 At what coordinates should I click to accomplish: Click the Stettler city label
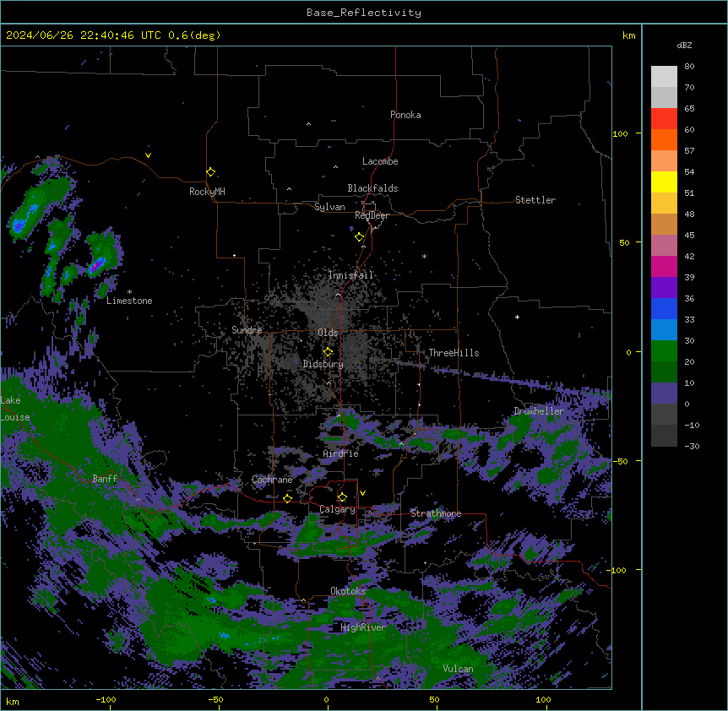[535, 200]
